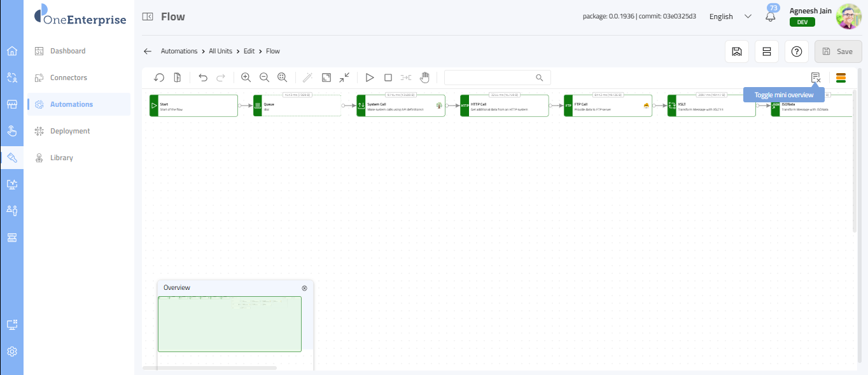Click the undo arrow in toolbar

point(203,78)
